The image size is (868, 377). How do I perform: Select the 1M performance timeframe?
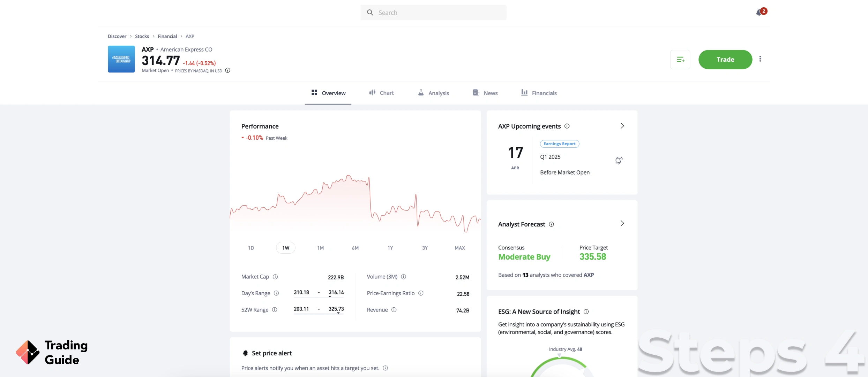pyautogui.click(x=320, y=248)
